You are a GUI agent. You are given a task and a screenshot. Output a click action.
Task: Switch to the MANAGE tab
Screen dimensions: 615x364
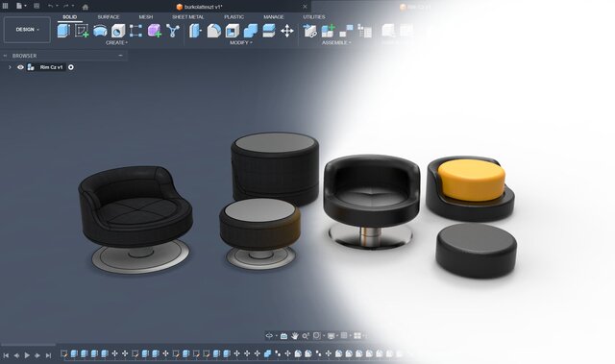pos(273,17)
